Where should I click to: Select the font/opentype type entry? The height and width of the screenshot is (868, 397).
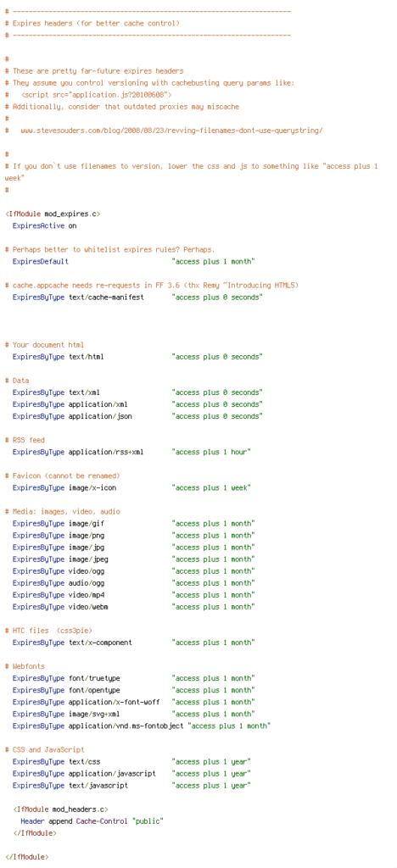coord(94,690)
